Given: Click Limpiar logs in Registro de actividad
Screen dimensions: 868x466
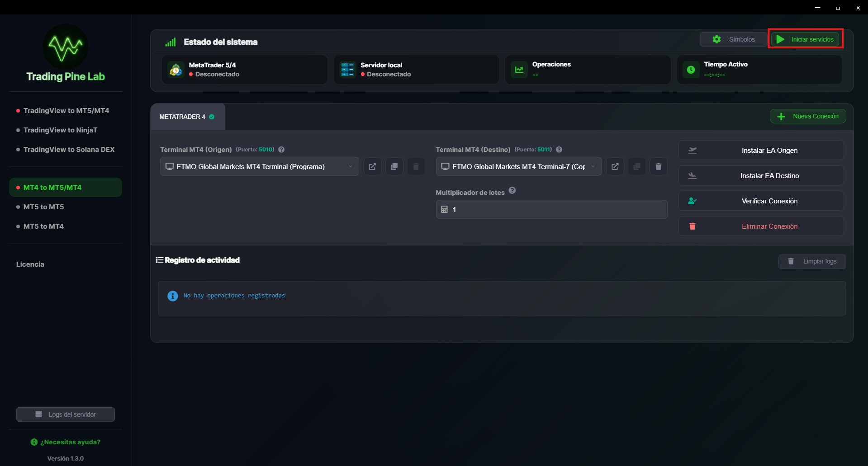Looking at the screenshot, I should coord(812,261).
